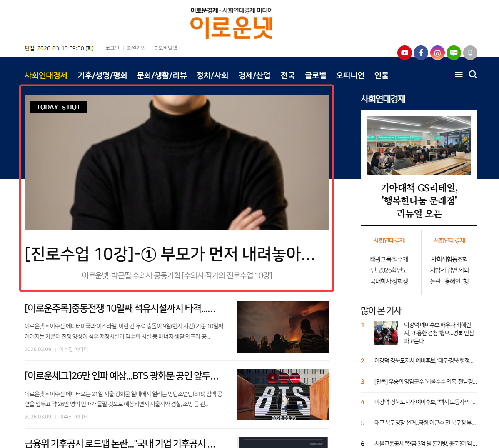The height and width of the screenshot is (448, 499).
Task: Open the Instagram profile icon
Action: click(437, 53)
